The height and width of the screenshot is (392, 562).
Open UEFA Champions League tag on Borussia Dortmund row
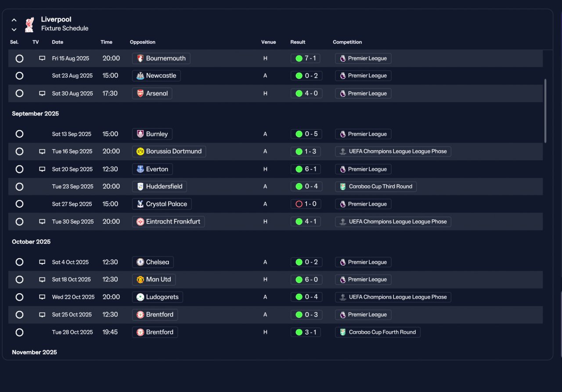(393, 151)
